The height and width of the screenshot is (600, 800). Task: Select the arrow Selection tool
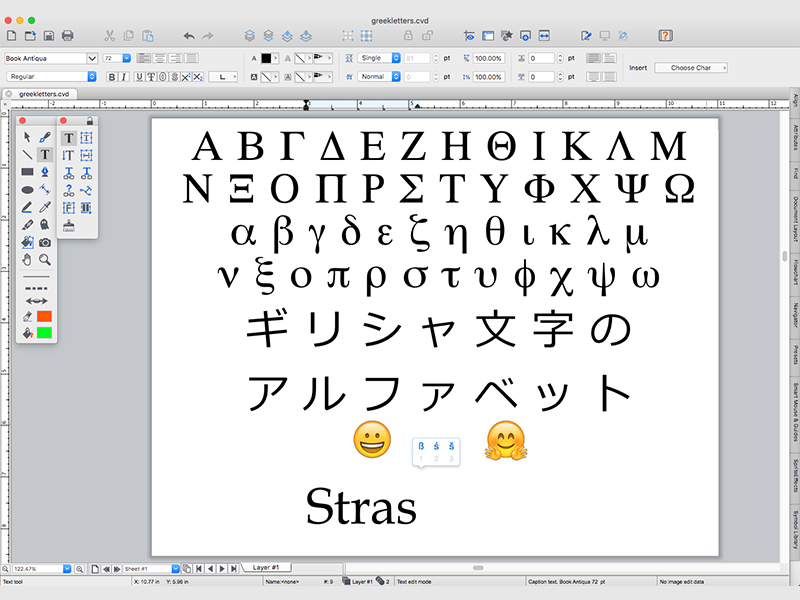pos(27,137)
